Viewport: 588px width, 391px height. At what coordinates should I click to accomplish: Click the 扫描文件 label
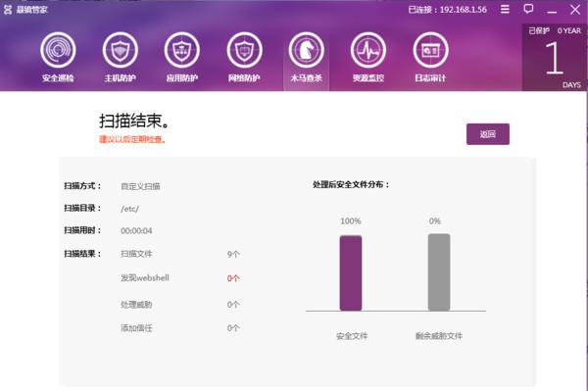pyautogui.click(x=136, y=254)
